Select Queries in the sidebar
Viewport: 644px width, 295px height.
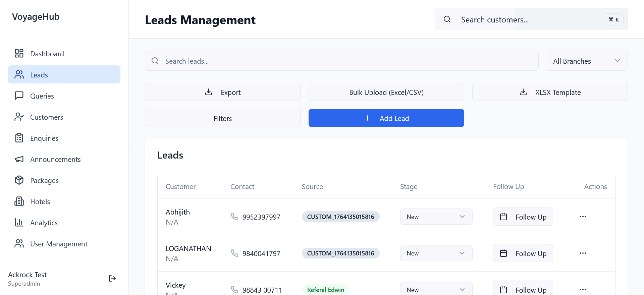coord(64,96)
